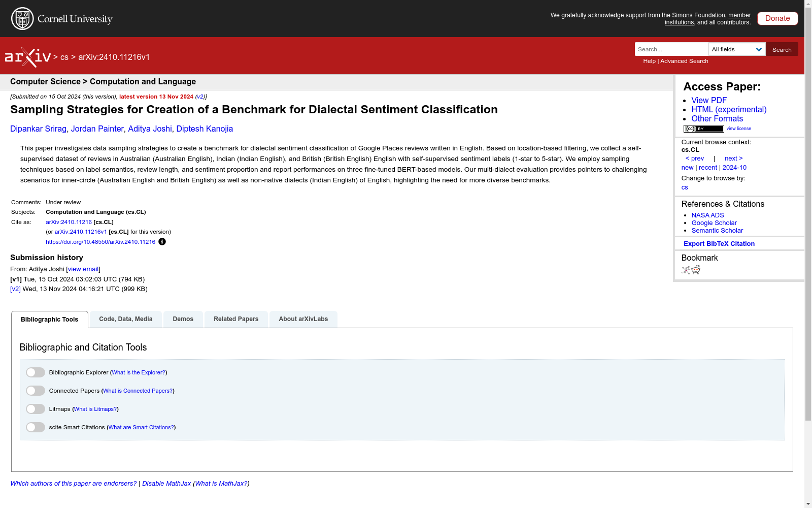Image resolution: width=812 pixels, height=508 pixels.
Task: Go to previous paper via prev
Action: (x=695, y=158)
